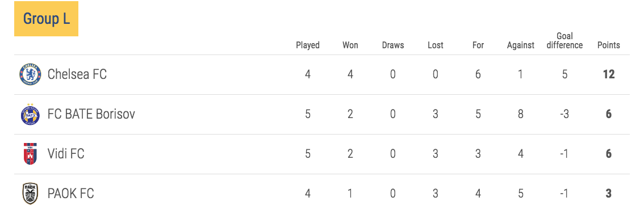Click the FC BATE Borisov club crest
This screenshot has height=218, width=644.
tap(31, 114)
